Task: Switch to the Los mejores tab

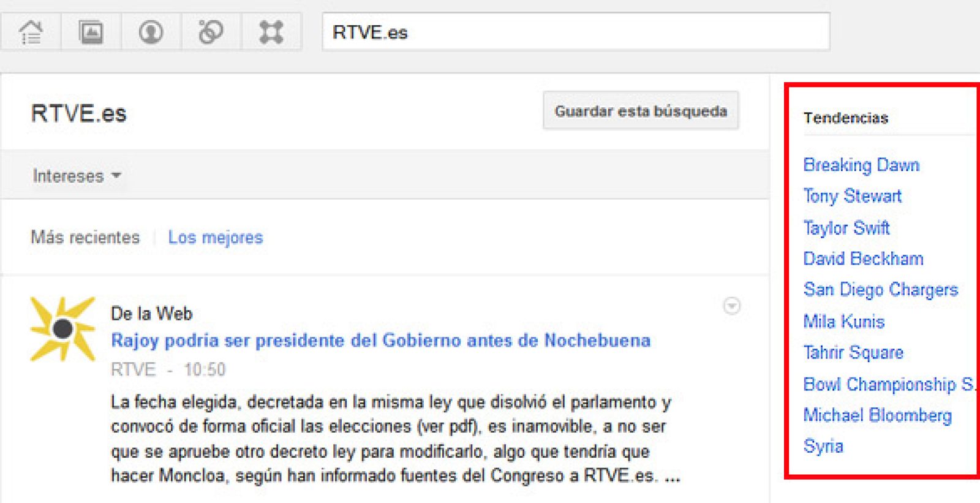Action: coord(216,238)
